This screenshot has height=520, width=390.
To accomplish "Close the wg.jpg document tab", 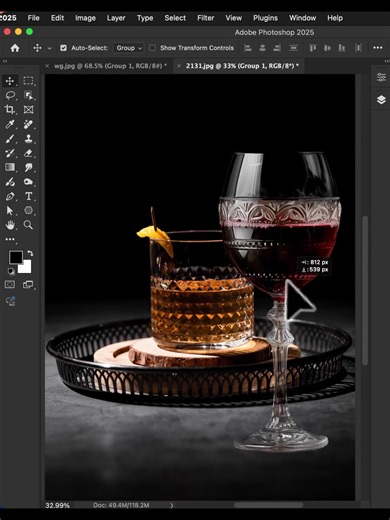I will [x=47, y=66].
